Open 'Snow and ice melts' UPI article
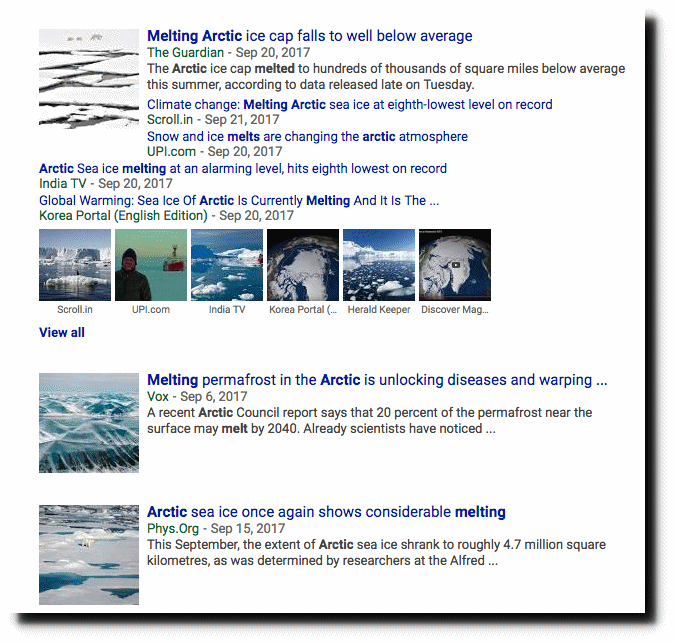Viewport: 674px width, 642px height. (307, 136)
